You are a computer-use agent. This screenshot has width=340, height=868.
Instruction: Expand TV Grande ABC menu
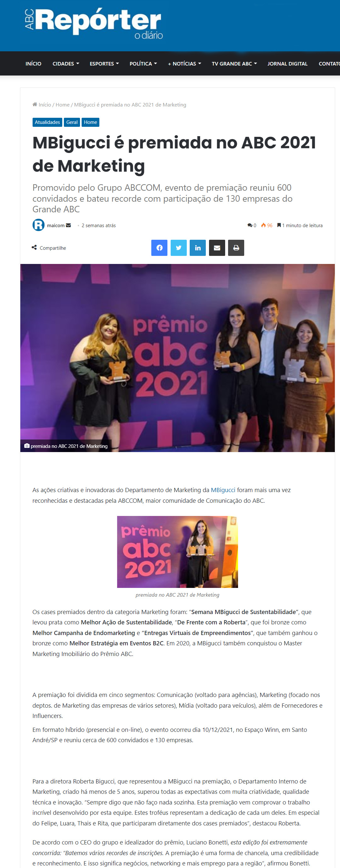[234, 63]
